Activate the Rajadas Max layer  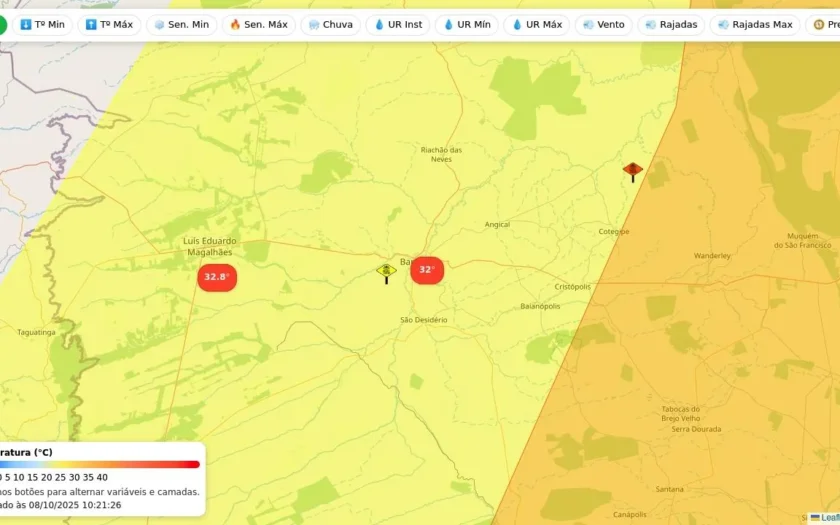point(755,25)
